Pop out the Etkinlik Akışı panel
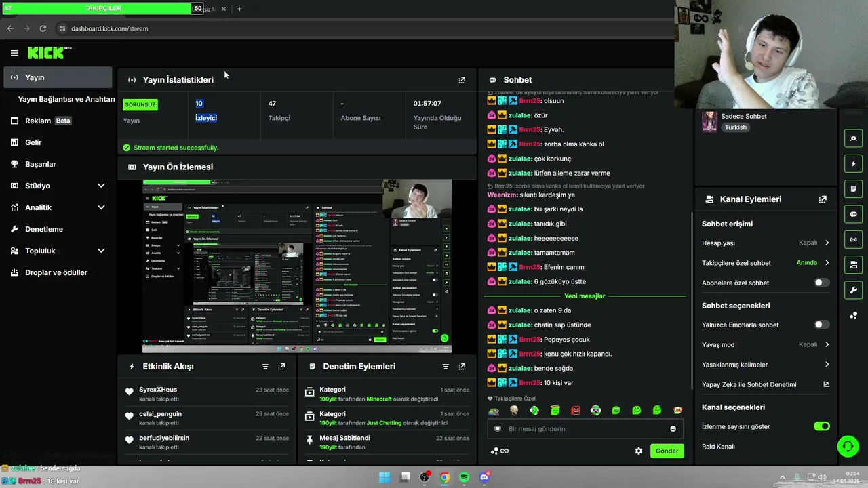This screenshot has width=868, height=488. pyautogui.click(x=281, y=367)
